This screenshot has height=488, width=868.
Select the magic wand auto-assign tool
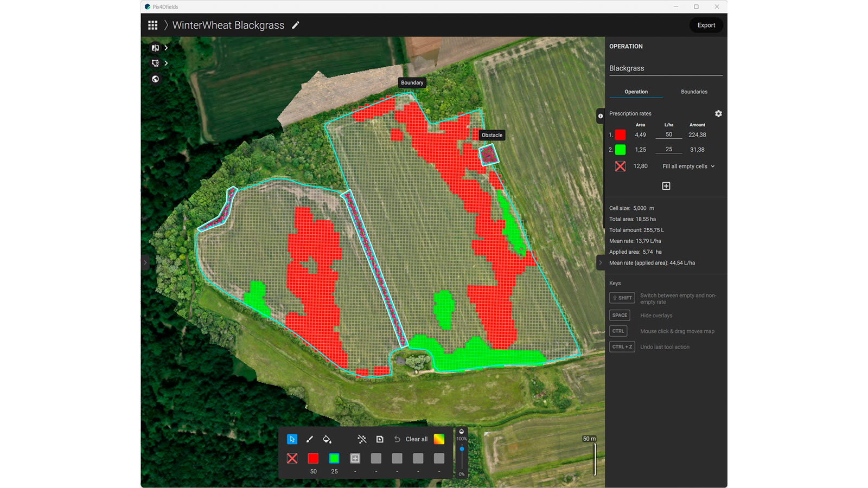pos(361,439)
